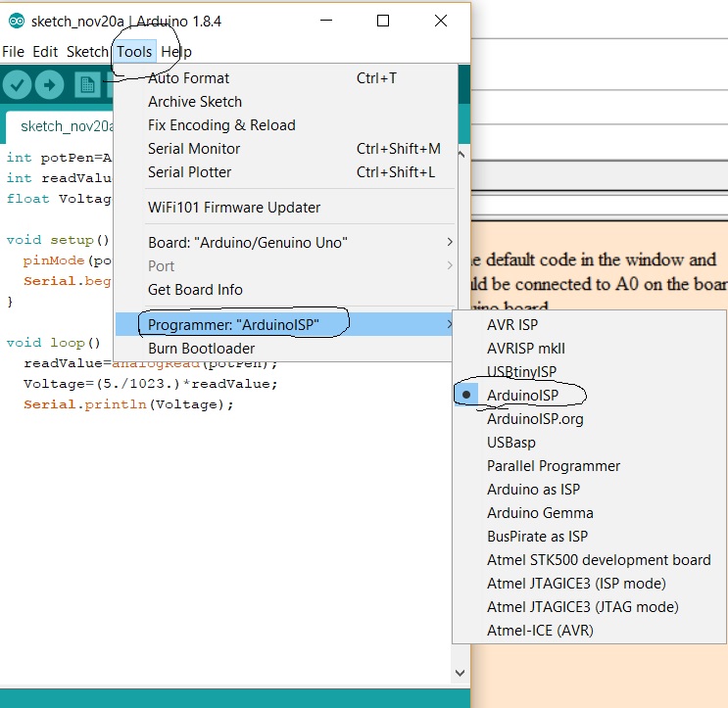The height and width of the screenshot is (708, 728).
Task: Choose Auto Format from Tools menu
Action: 283,78
